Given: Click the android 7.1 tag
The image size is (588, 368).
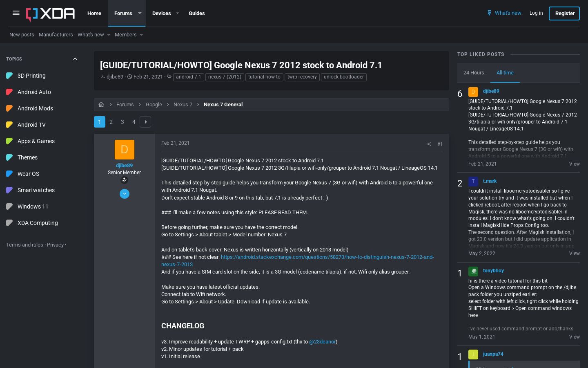Looking at the screenshot, I should click(189, 77).
